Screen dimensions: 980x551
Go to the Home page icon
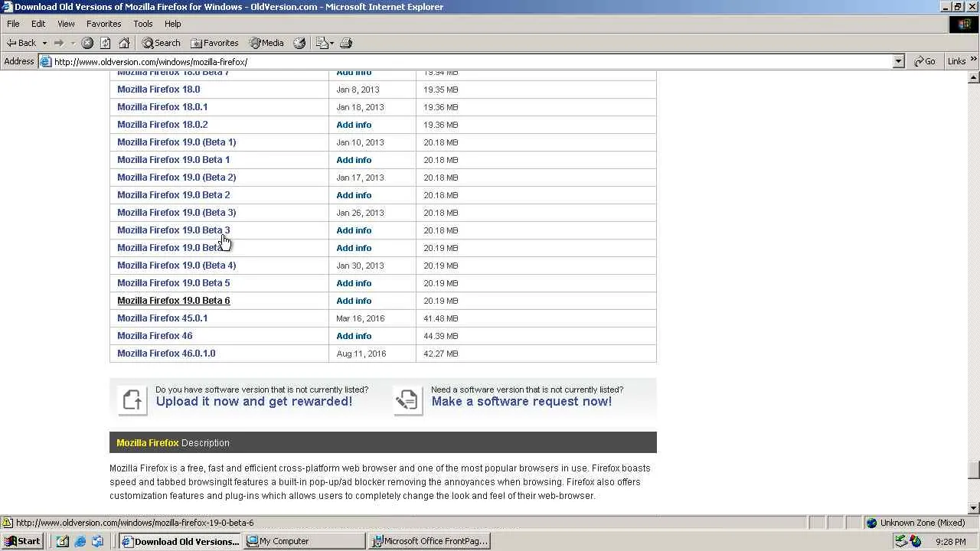pos(124,43)
